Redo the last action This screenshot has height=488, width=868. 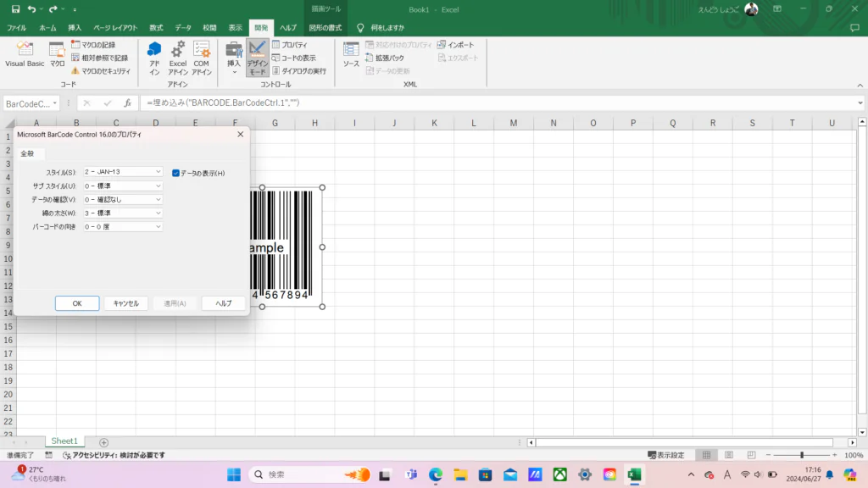[x=53, y=8]
